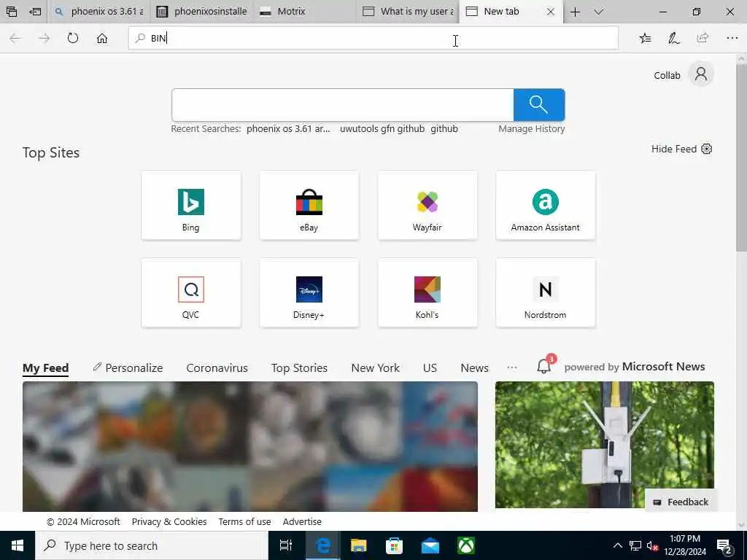747x560 pixels.
Task: Open the Windows Start menu
Action: point(18,545)
